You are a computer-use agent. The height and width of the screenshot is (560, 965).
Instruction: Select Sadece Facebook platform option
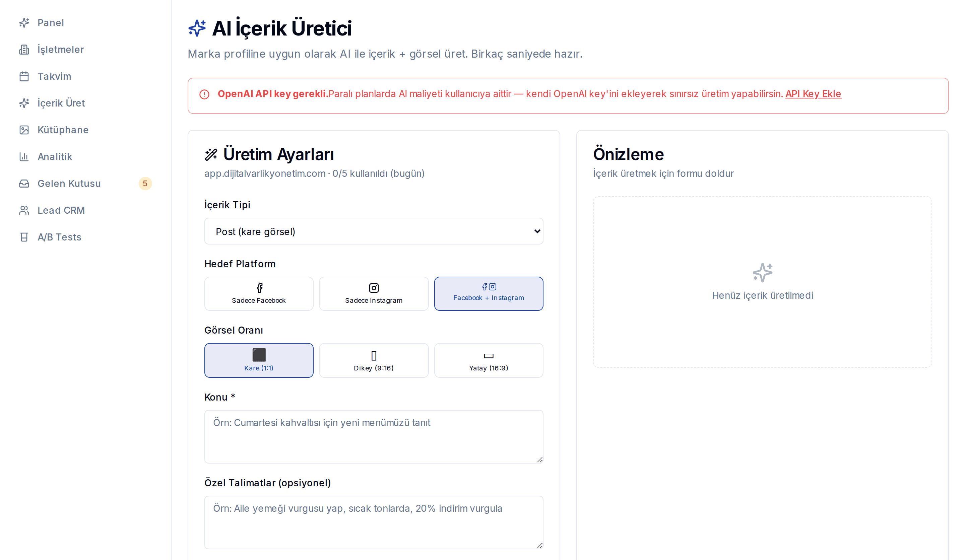coord(259,294)
